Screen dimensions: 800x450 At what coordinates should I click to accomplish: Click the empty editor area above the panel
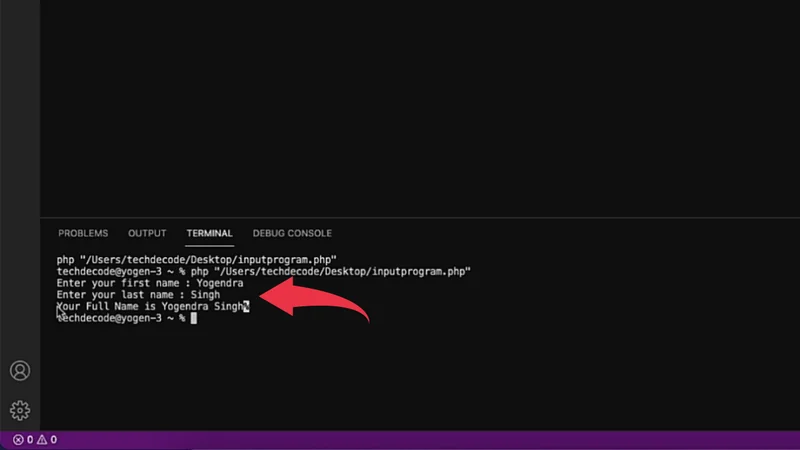[x=420, y=110]
